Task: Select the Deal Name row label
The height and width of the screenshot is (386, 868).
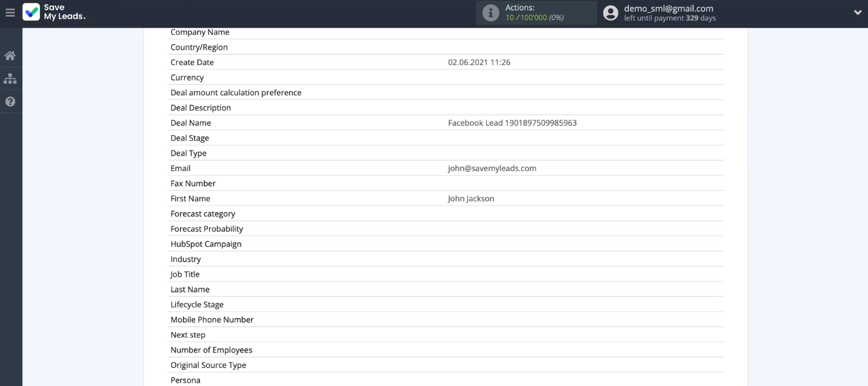Action: click(x=191, y=123)
